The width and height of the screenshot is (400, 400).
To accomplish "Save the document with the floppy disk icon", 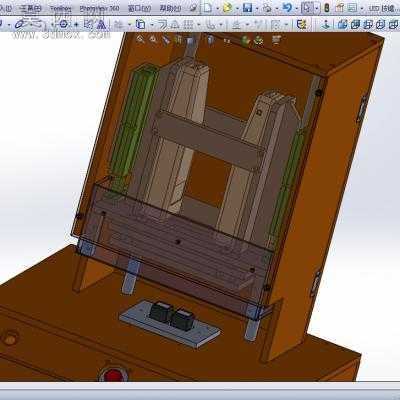I will click(247, 8).
